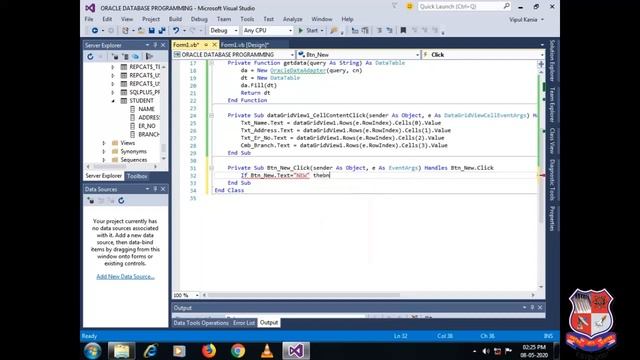Close the Form1.vb tab
This screenshot has width=640, height=360.
click(214, 44)
